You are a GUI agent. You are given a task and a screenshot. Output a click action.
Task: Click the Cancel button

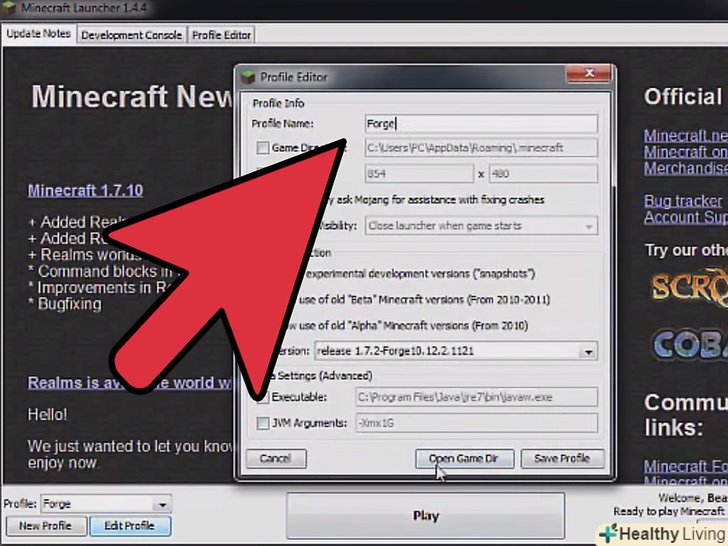coord(276,459)
